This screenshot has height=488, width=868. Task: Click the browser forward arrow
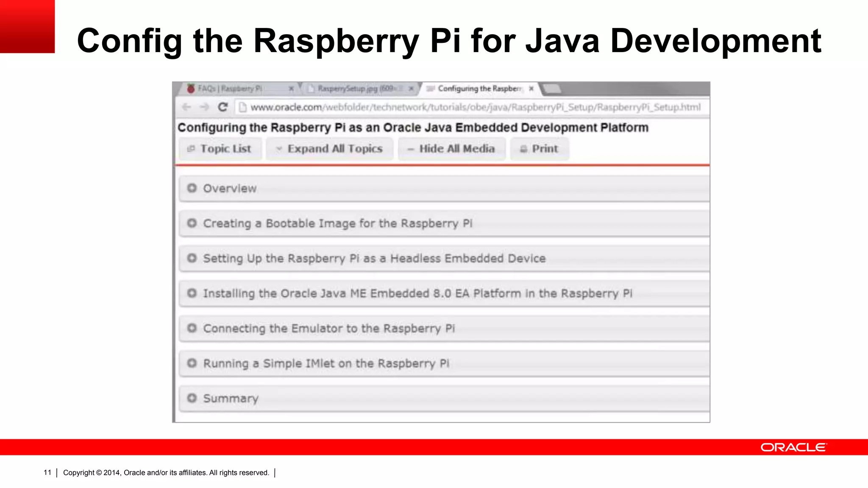click(205, 107)
